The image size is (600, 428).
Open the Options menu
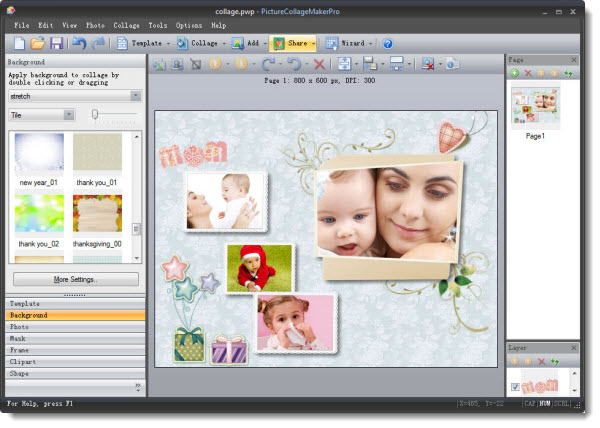(x=189, y=24)
